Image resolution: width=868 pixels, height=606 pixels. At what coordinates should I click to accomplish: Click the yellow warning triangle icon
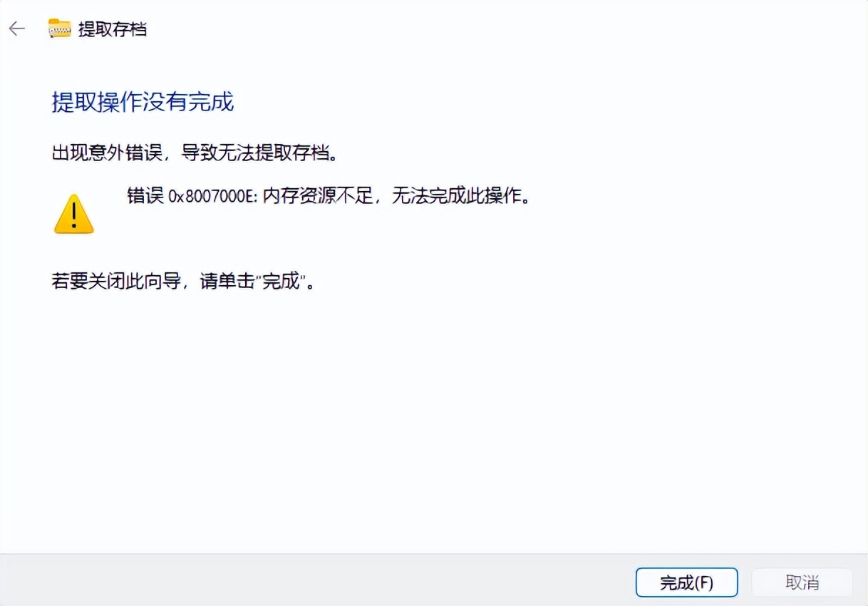pyautogui.click(x=74, y=213)
